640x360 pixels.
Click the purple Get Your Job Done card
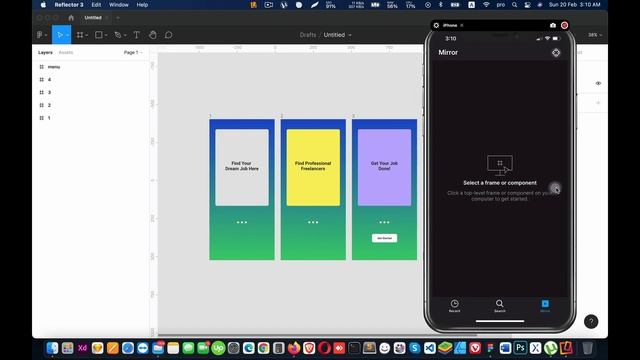384,167
